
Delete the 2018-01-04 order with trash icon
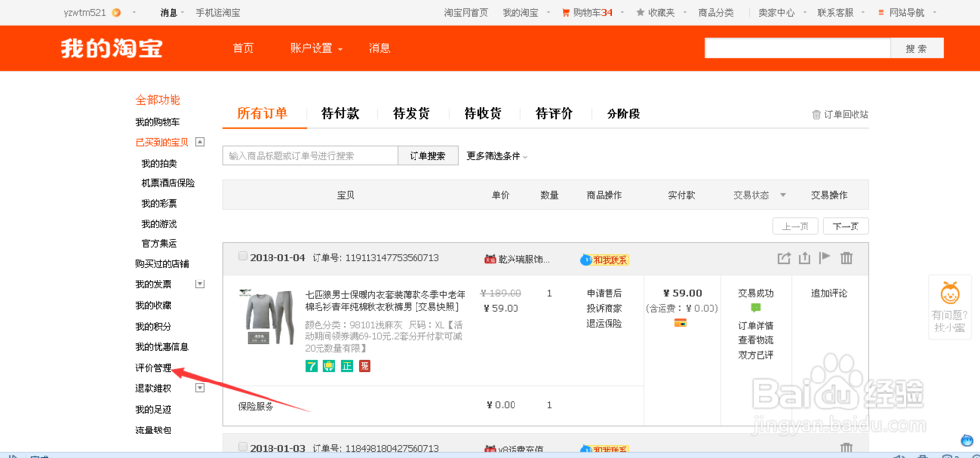847,258
